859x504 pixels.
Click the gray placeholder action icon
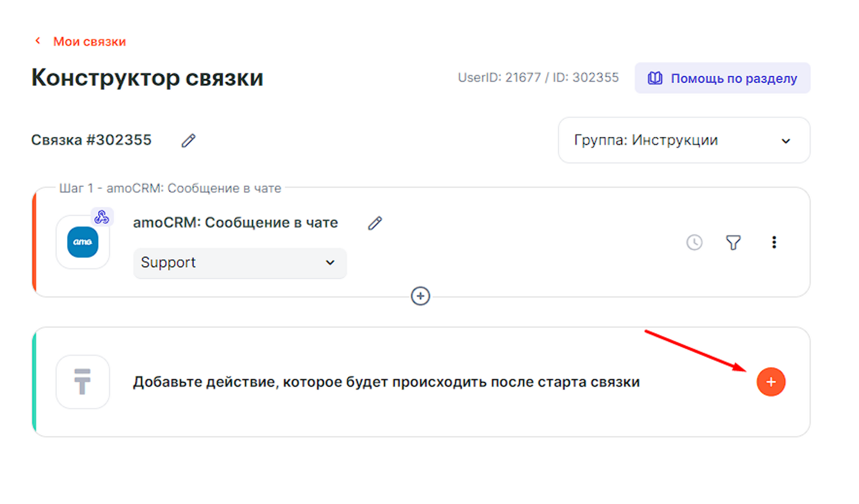click(x=83, y=382)
